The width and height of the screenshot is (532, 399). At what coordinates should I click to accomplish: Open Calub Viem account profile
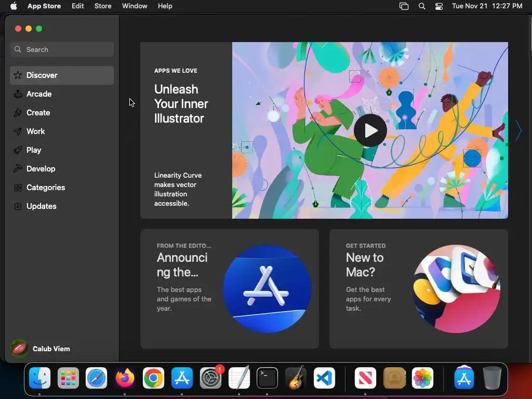pyautogui.click(x=41, y=349)
